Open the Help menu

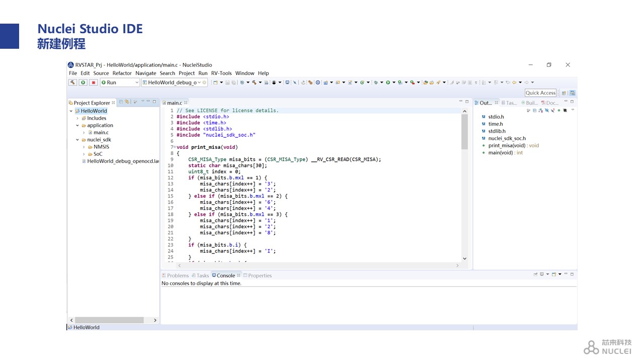click(264, 73)
